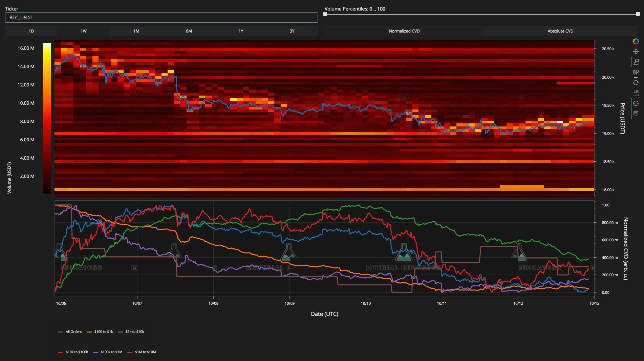Activate the Box Zoom tool

point(636,62)
